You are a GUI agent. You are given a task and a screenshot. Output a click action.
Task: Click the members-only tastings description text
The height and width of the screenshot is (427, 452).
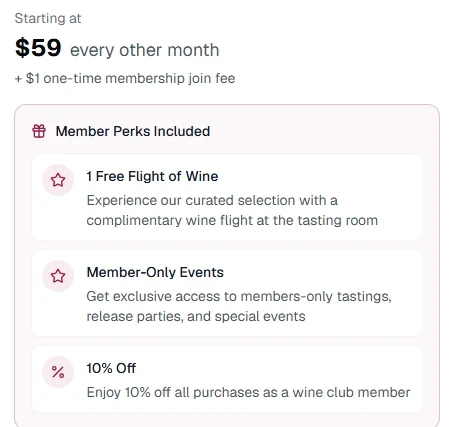coord(239,306)
